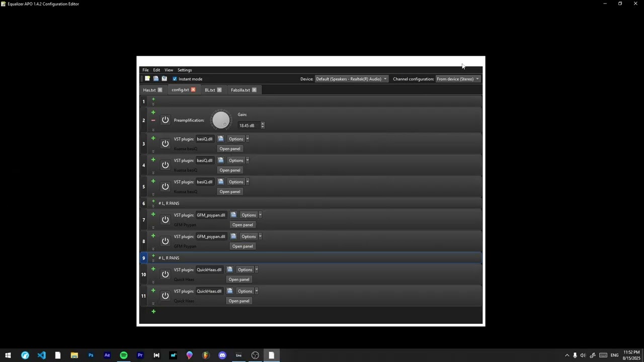Viewport: 644px width, 362px height.
Task: Toggle power for row 3 basiQ plugin
Action: coord(165,144)
